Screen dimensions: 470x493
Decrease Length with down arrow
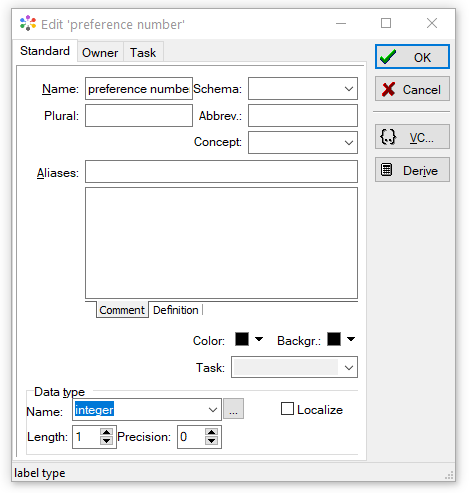[106, 441]
